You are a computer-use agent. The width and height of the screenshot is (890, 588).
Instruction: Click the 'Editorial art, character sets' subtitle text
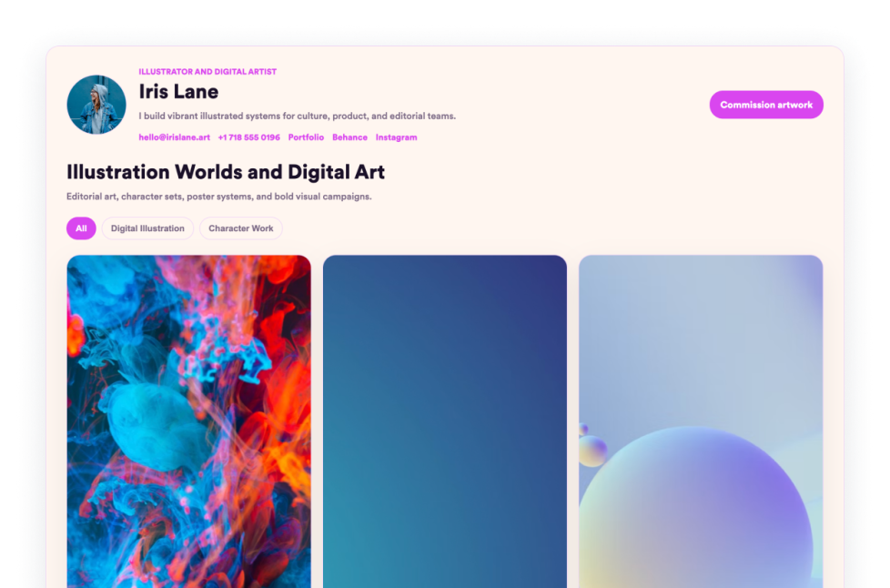pyautogui.click(x=219, y=197)
